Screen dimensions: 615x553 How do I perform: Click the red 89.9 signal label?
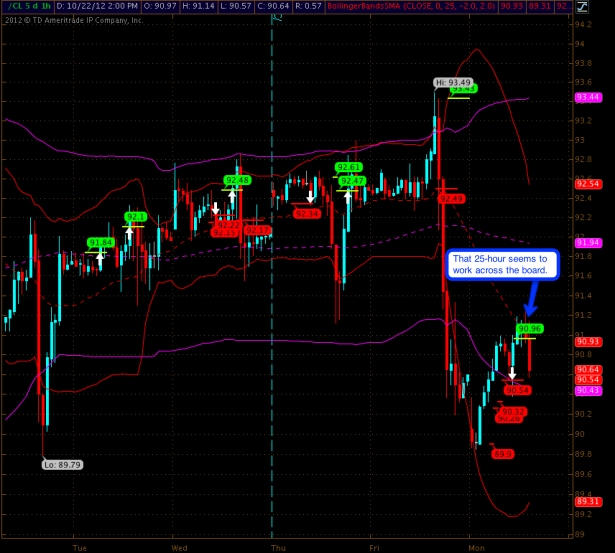tap(503, 454)
